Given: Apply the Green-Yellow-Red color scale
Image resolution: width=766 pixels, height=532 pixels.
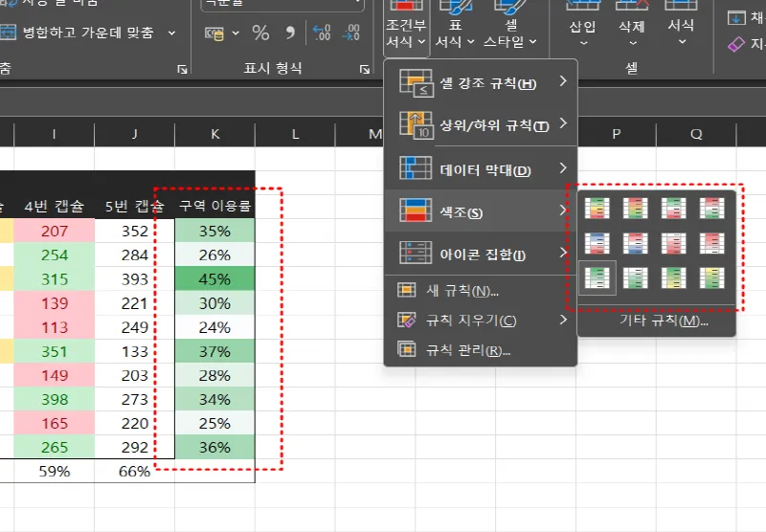Looking at the screenshot, I should [597, 208].
